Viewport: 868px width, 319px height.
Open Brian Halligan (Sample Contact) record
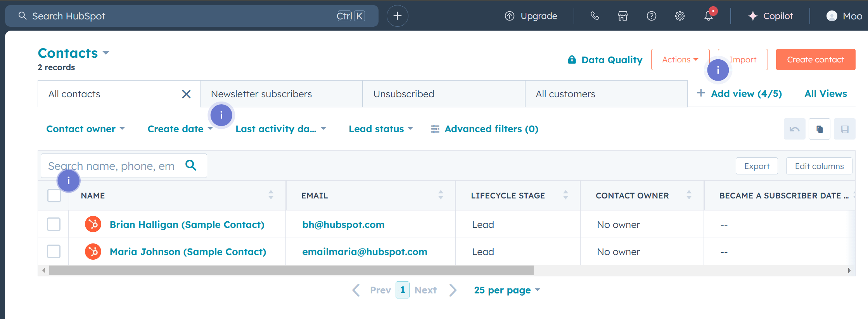[187, 224]
